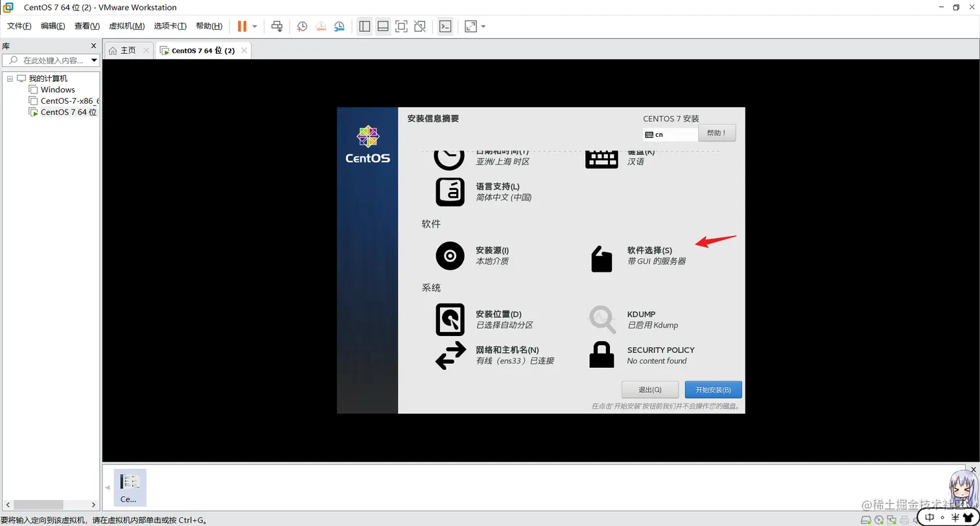Select the Ce... VM thumbnail in bottom bar
The image size is (980, 526).
click(130, 488)
